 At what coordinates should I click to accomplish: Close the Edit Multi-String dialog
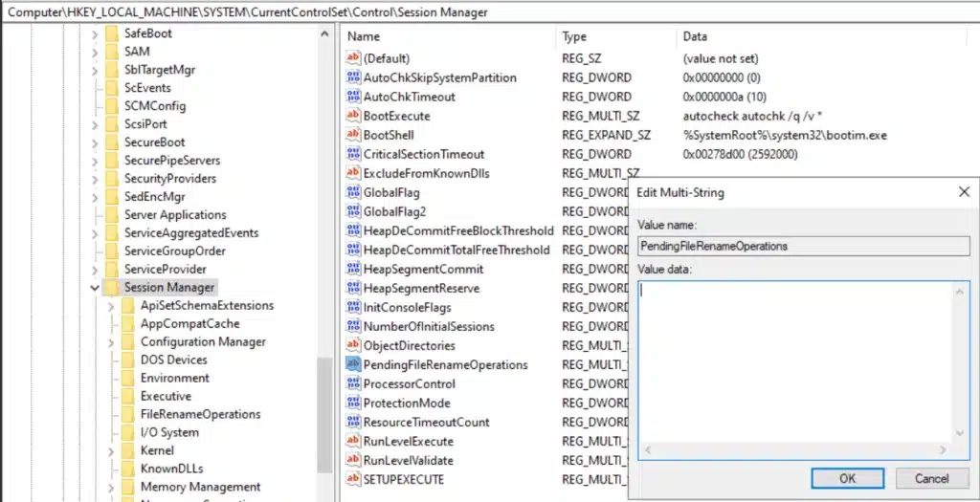coord(964,192)
